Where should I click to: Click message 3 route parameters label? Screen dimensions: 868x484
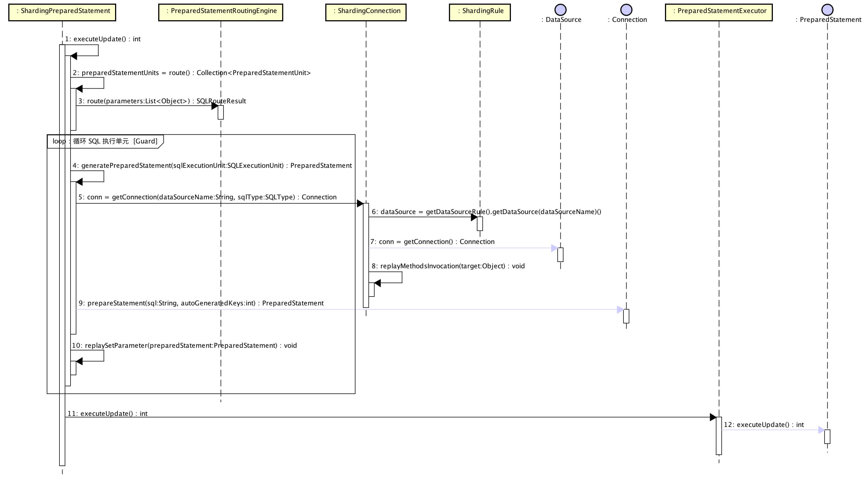(162, 101)
